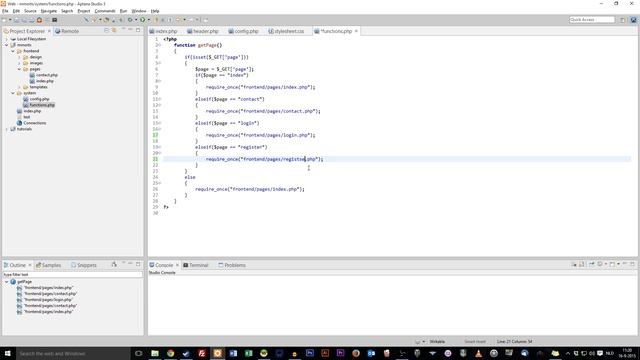Expand the Local Filesystem node

pos(7,39)
